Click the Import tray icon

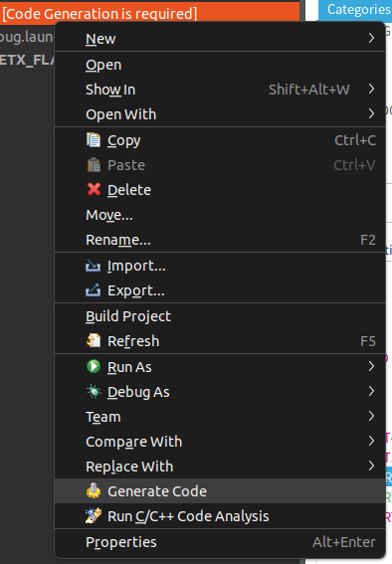(94, 267)
